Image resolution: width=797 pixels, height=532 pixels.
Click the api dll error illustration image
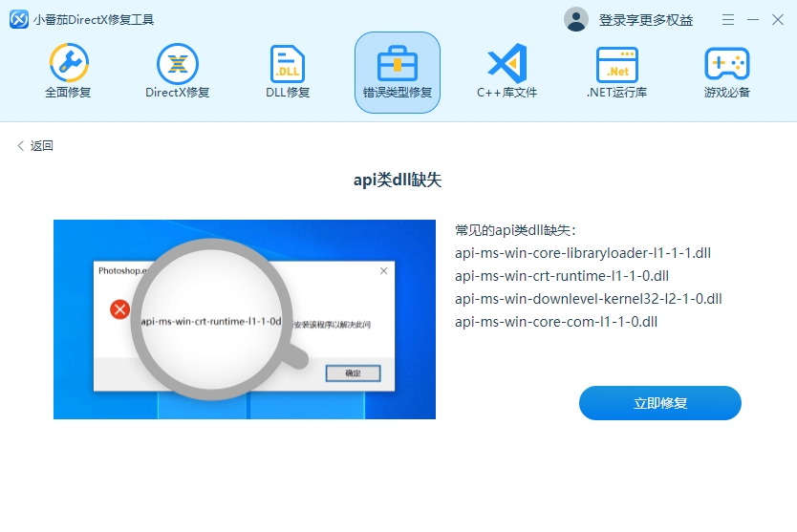pyautogui.click(x=245, y=320)
